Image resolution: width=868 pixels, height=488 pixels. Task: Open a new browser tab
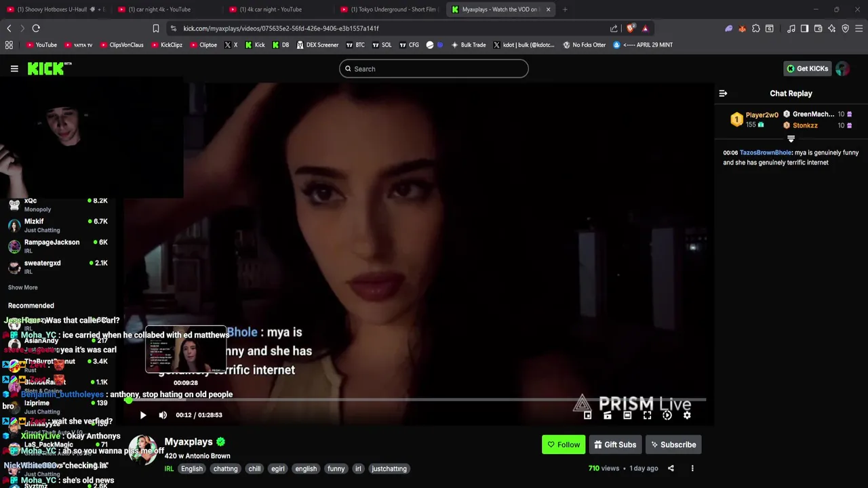565,9
